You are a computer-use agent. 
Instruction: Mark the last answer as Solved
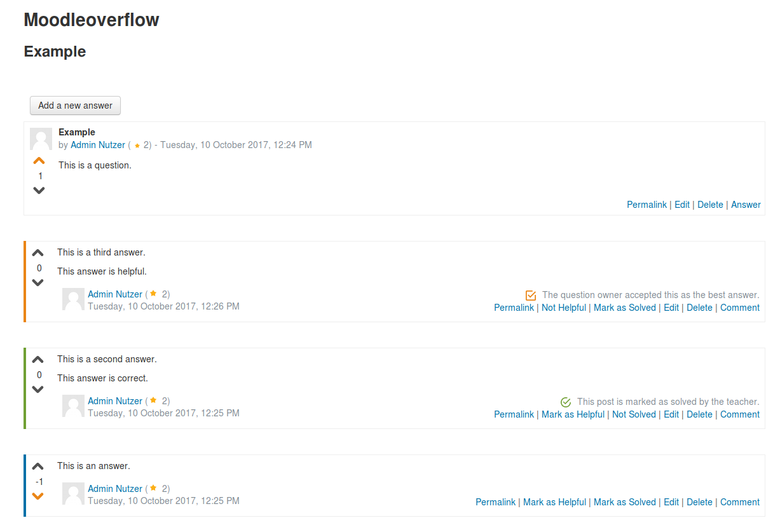pos(624,502)
